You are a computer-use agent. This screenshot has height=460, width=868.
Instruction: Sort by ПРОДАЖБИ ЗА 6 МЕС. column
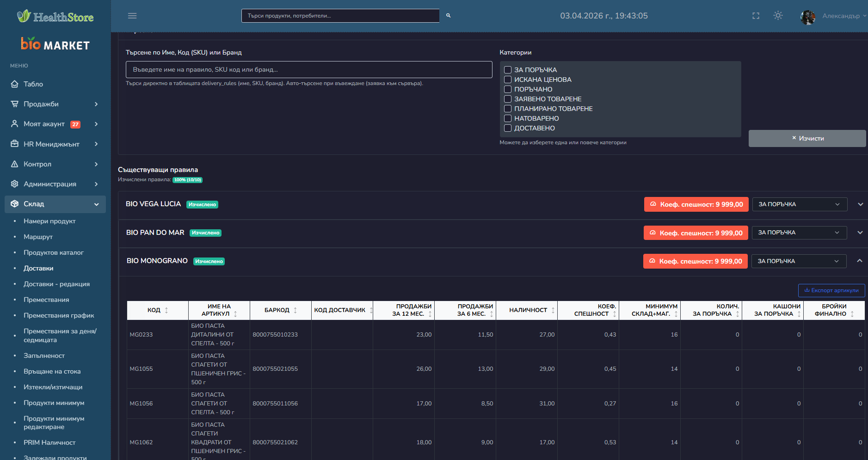(465, 310)
